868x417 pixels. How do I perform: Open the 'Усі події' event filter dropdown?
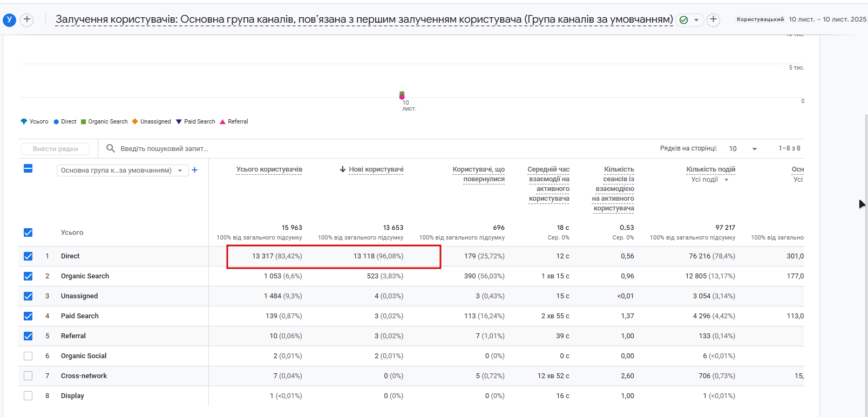[710, 180]
